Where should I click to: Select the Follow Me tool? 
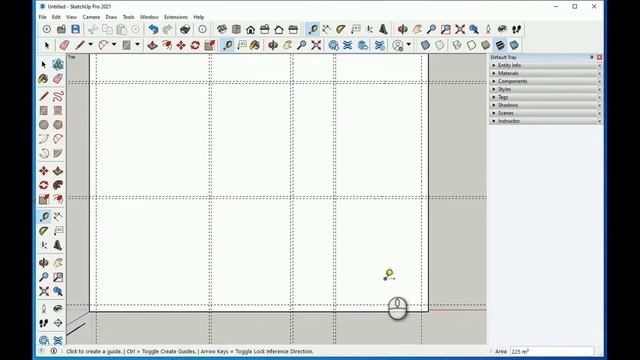pyautogui.click(x=58, y=185)
